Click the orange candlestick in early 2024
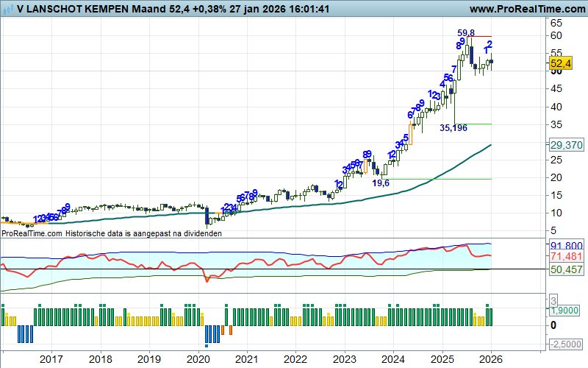Image resolution: width=588 pixels, height=368 pixels. tap(410, 134)
